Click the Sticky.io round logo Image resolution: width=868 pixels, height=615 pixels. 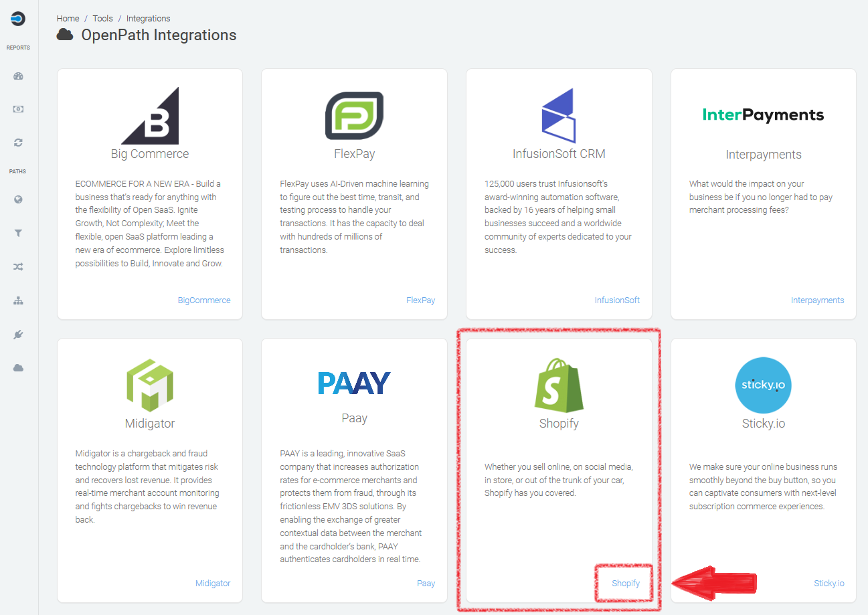[763, 385]
